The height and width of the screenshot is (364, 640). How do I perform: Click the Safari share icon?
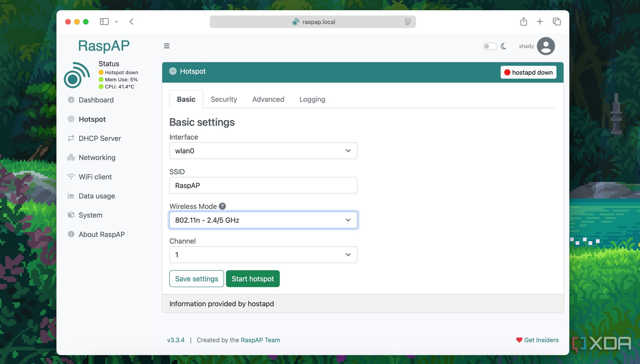(x=523, y=22)
